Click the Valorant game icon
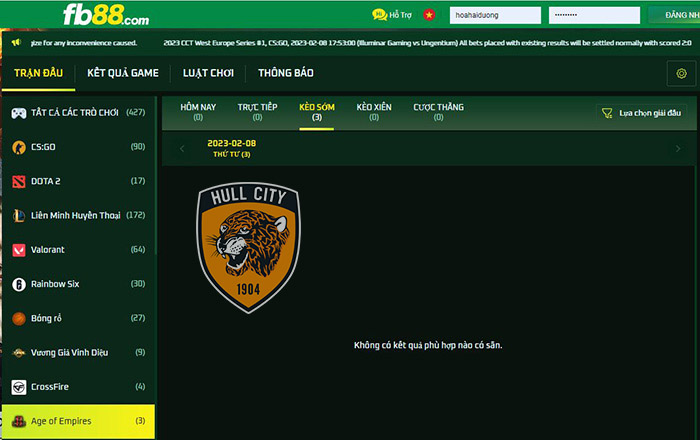 pos(19,250)
